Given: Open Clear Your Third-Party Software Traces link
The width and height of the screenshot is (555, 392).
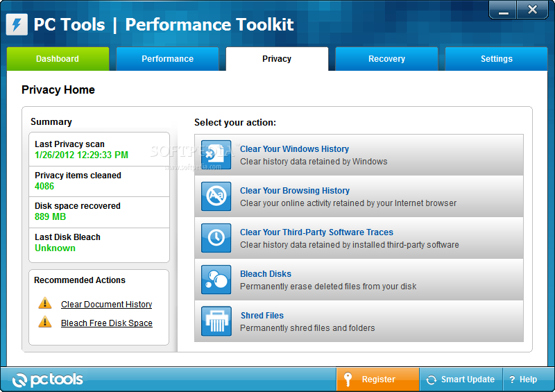Looking at the screenshot, I should [317, 232].
